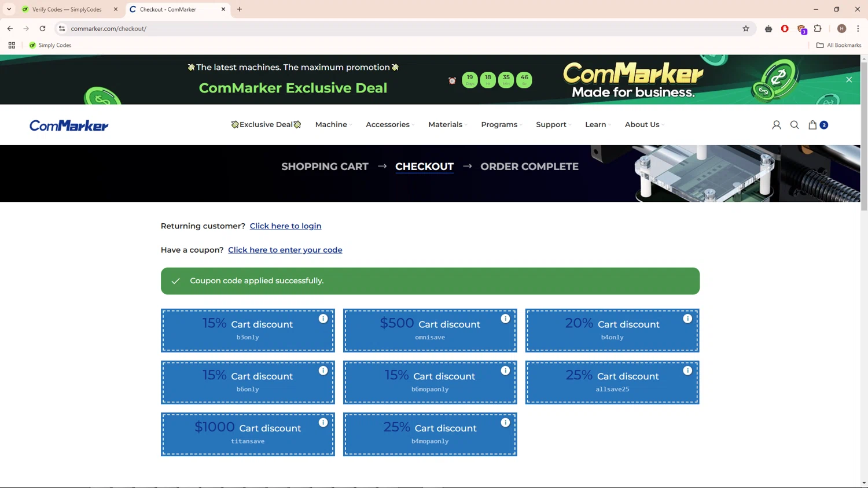The height and width of the screenshot is (488, 868).
Task: Click the page vertical scrollbar
Action: (864, 136)
